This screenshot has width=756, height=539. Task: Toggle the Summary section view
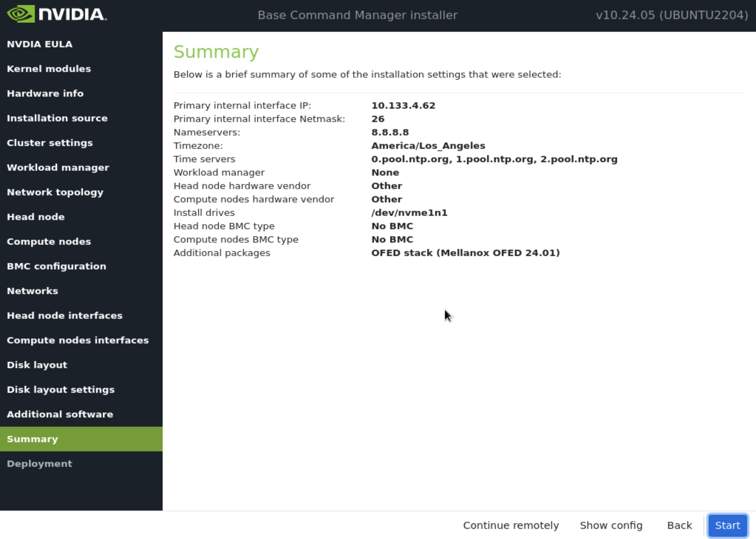(32, 439)
